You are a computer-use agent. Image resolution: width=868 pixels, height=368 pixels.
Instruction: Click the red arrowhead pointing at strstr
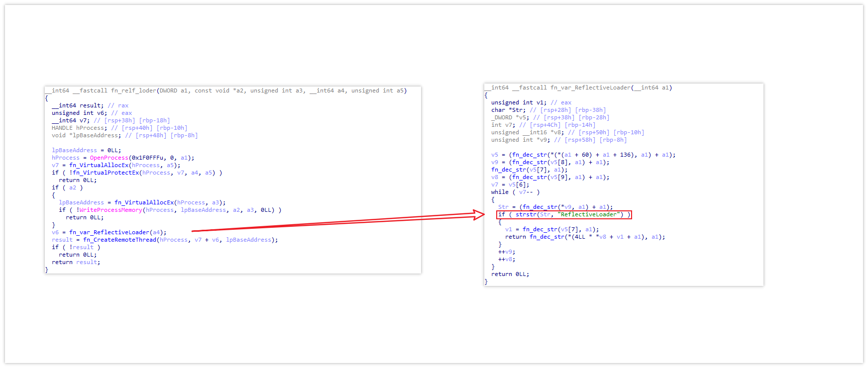[479, 214]
